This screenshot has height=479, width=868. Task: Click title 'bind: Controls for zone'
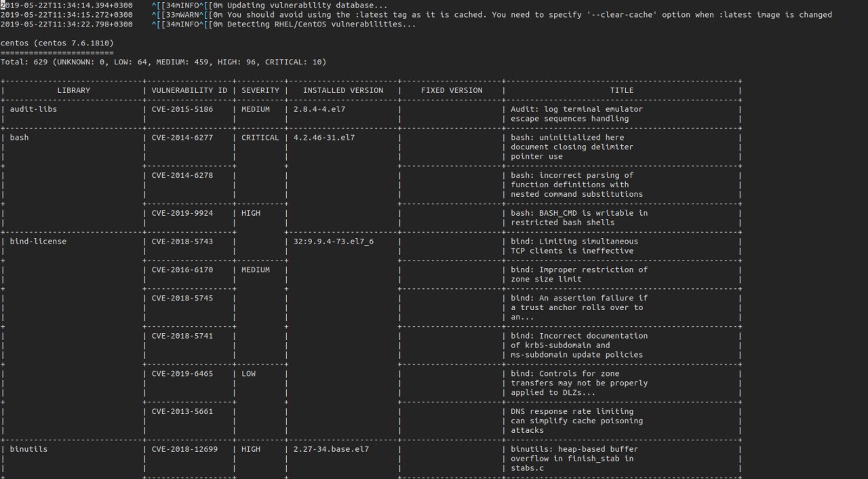point(565,374)
